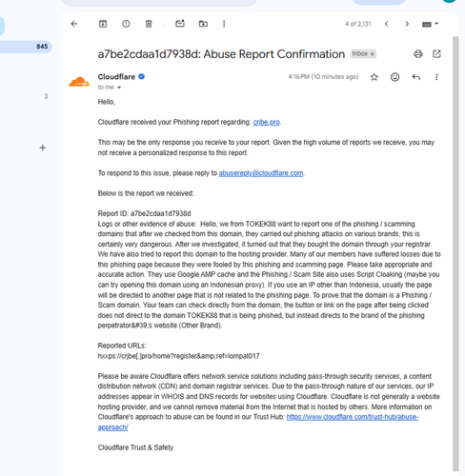Print the whole email conversation
This screenshot has height=476, width=465.
click(x=418, y=54)
